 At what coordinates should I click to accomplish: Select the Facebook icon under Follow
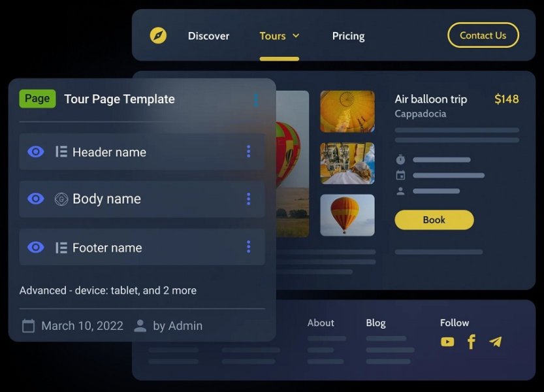tap(472, 341)
